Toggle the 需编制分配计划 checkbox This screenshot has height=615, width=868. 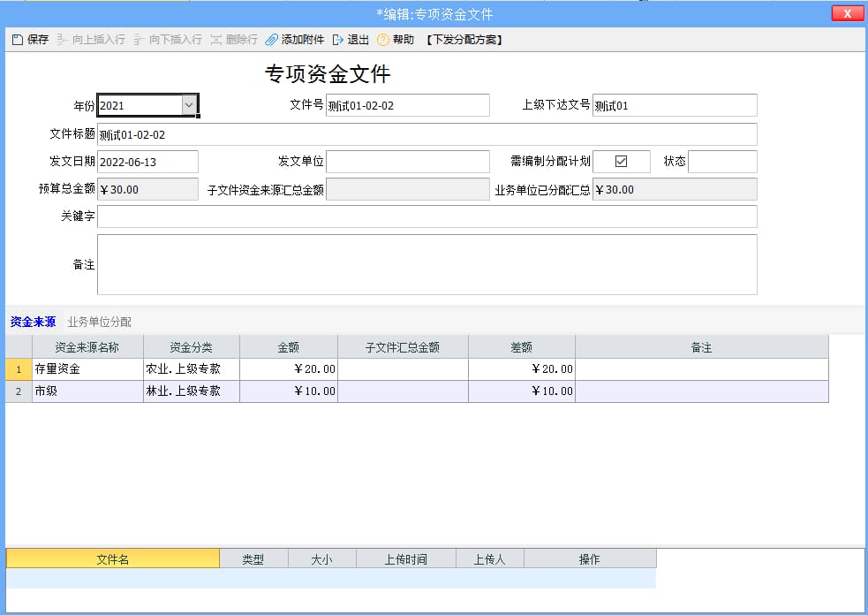coord(621,162)
